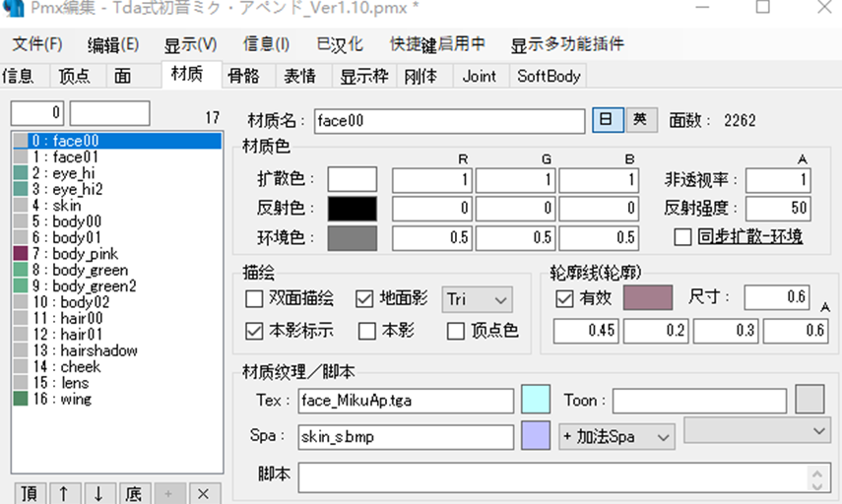842x504 pixels.
Task: Switch to the Joint tab
Action: pos(483,76)
